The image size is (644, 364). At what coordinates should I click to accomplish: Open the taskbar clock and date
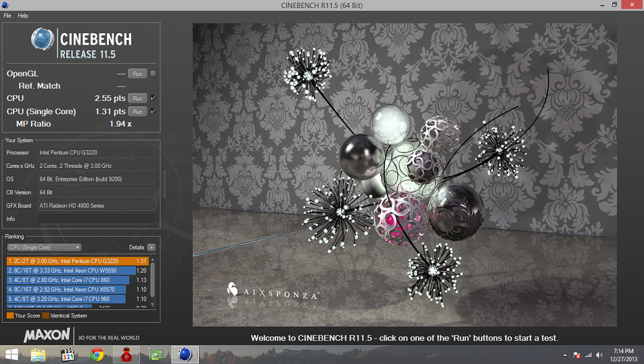pyautogui.click(x=624, y=355)
